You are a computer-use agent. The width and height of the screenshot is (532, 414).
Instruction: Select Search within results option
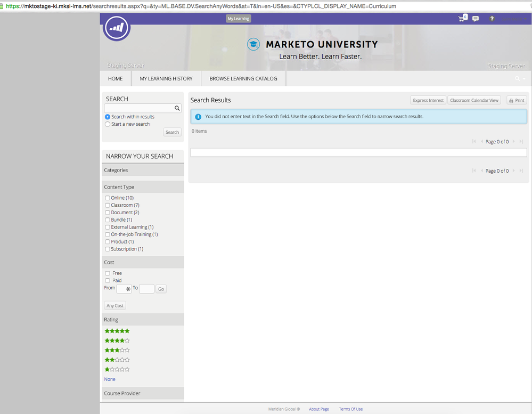(108, 117)
